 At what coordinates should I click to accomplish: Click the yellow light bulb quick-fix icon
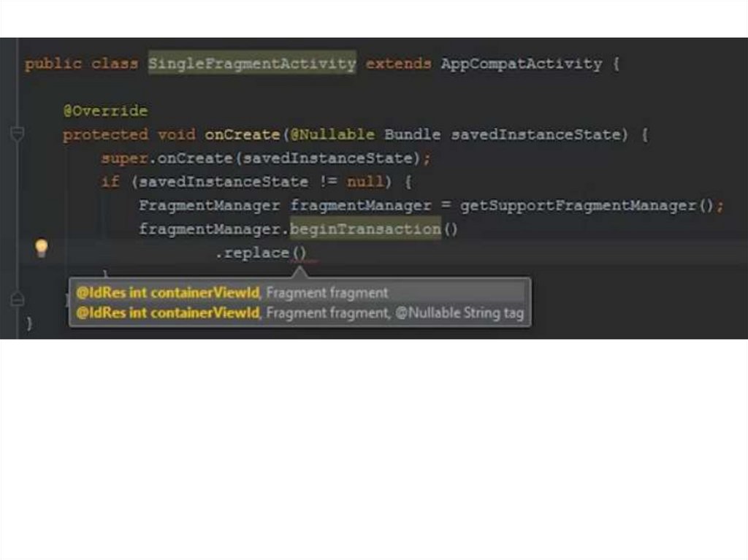42,248
